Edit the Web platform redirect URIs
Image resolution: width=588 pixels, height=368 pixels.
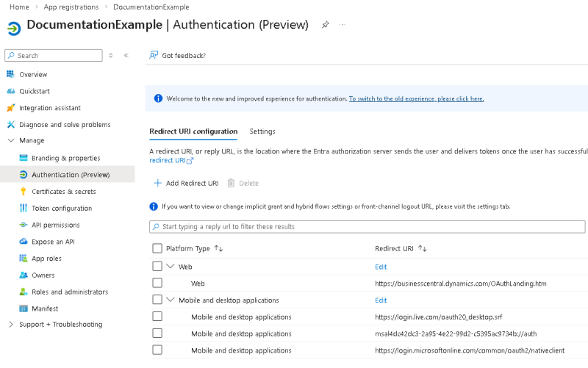(x=381, y=267)
